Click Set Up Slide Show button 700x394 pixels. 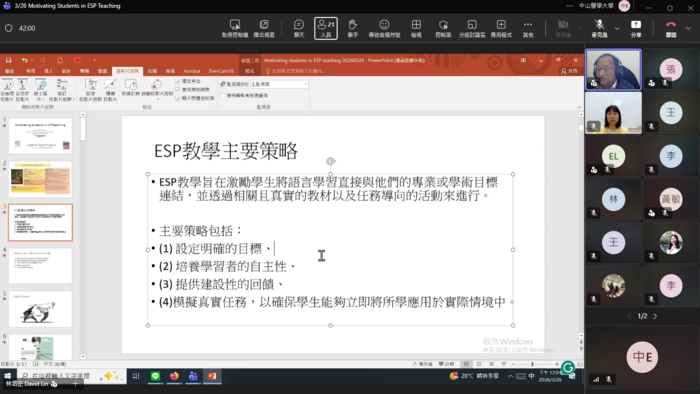(91, 90)
